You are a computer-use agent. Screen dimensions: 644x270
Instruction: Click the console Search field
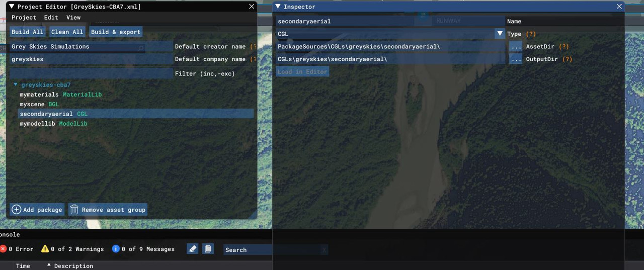(272, 250)
